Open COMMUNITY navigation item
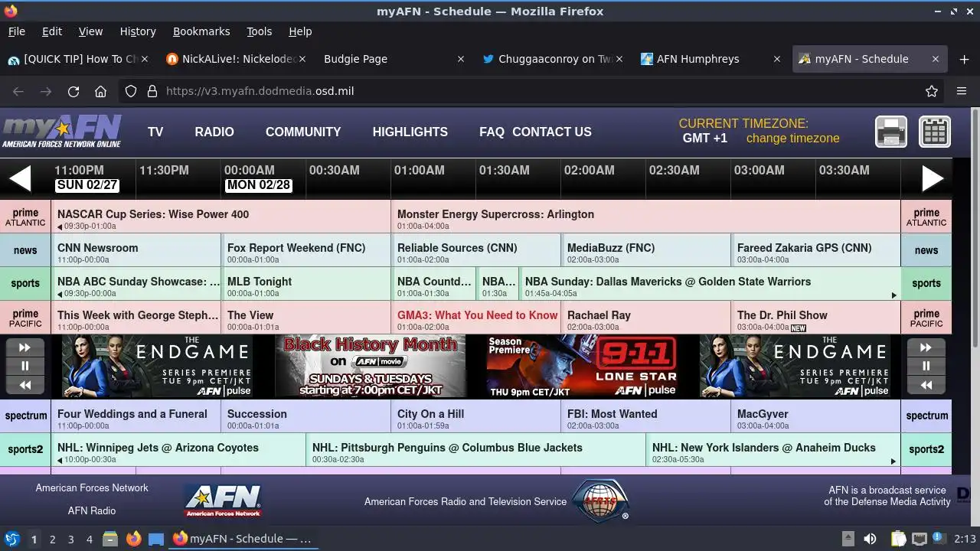980x551 pixels. coord(303,132)
